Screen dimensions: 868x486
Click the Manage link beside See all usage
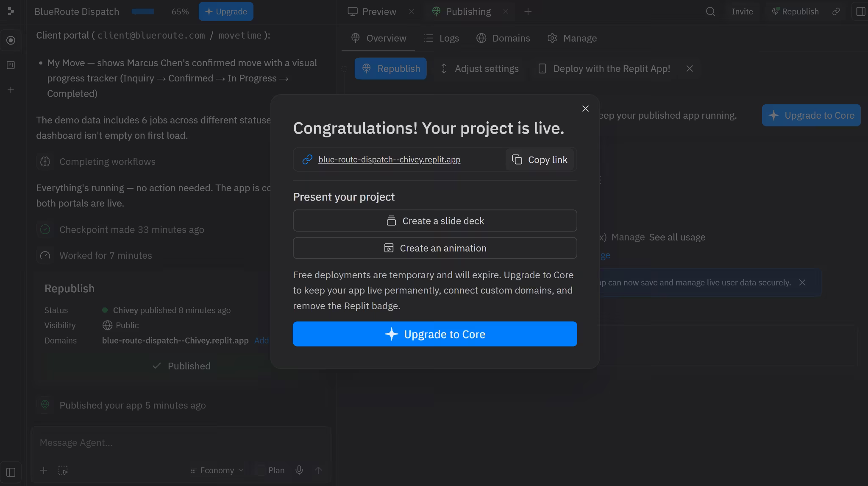tap(628, 237)
